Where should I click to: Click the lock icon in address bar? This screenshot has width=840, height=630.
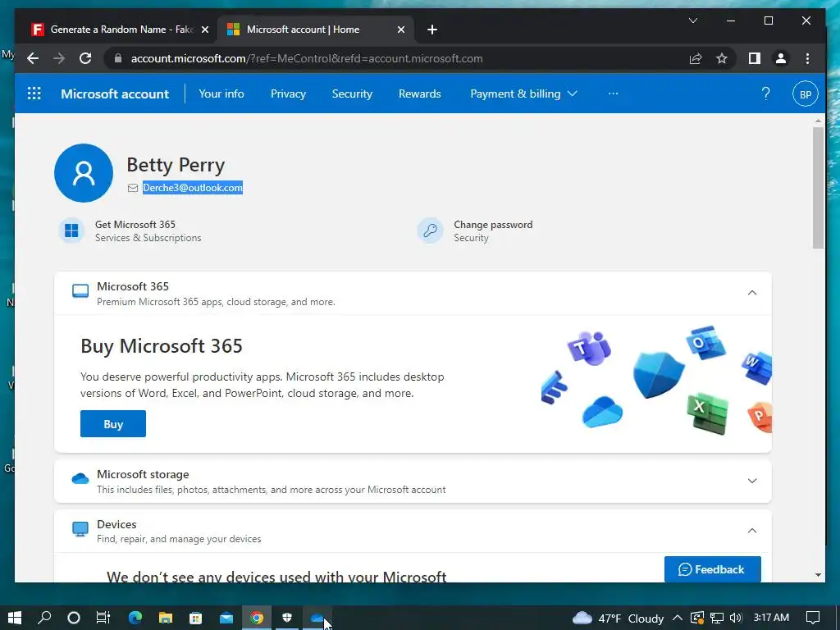[118, 58]
